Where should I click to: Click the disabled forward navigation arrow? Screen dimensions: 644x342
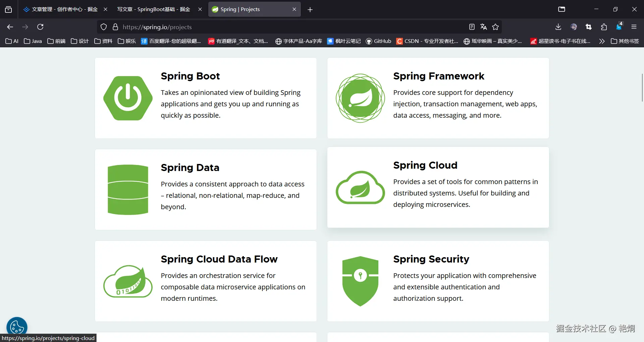point(25,27)
